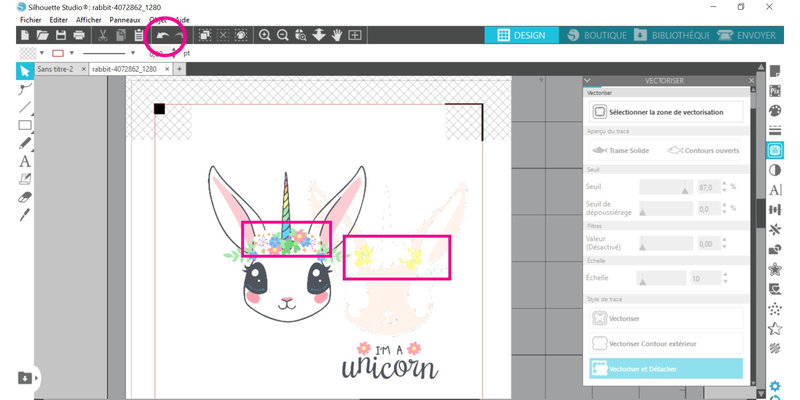Expand the line style dropdown
The height and width of the screenshot is (400, 800).
click(132, 52)
